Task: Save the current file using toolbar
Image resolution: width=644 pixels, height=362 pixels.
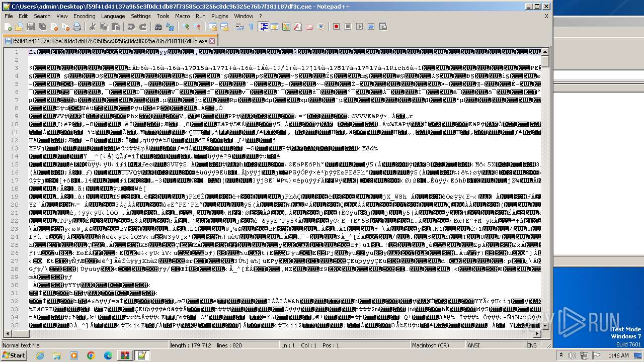Action: pyautogui.click(x=30, y=27)
